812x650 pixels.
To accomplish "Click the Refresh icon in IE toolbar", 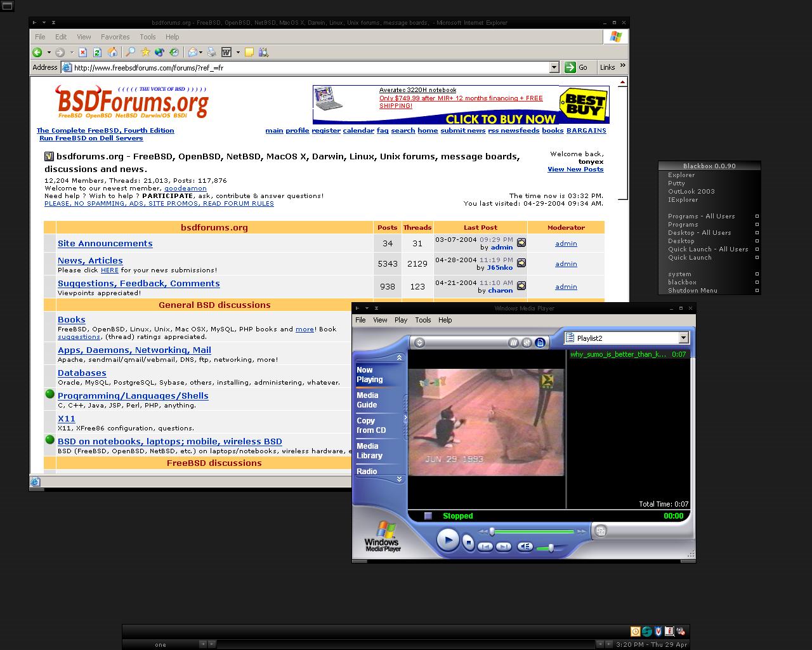I will 97,52.
